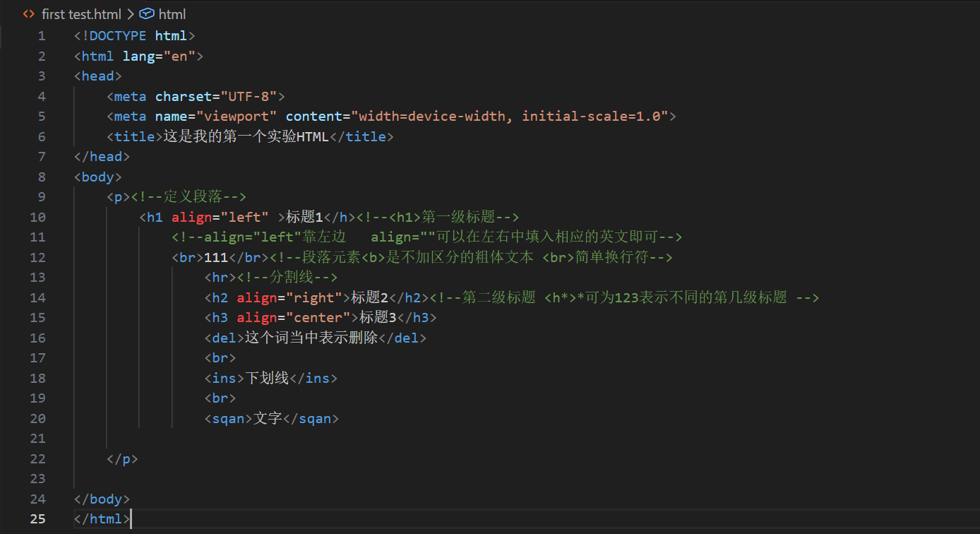Click the cube symbol icon before html

tap(146, 14)
